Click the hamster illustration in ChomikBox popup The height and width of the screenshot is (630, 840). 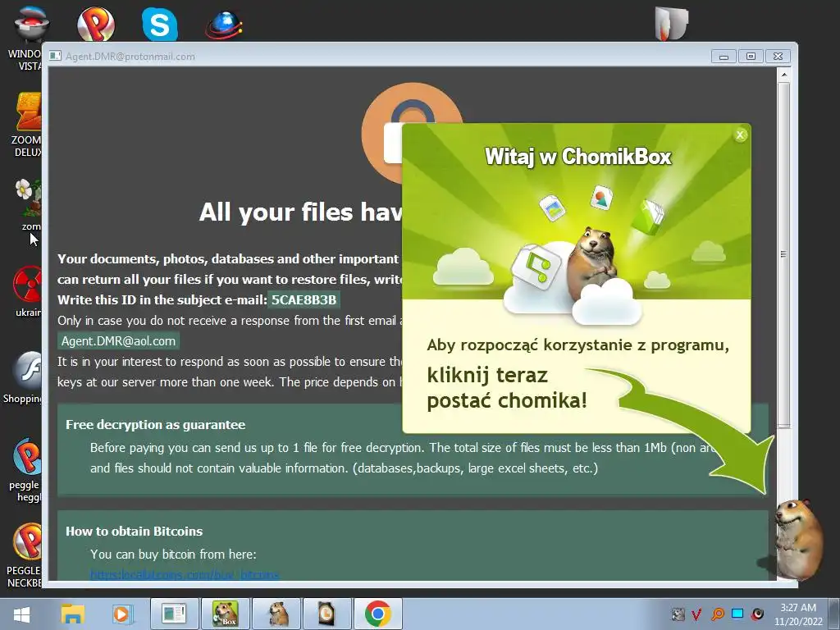click(592, 263)
